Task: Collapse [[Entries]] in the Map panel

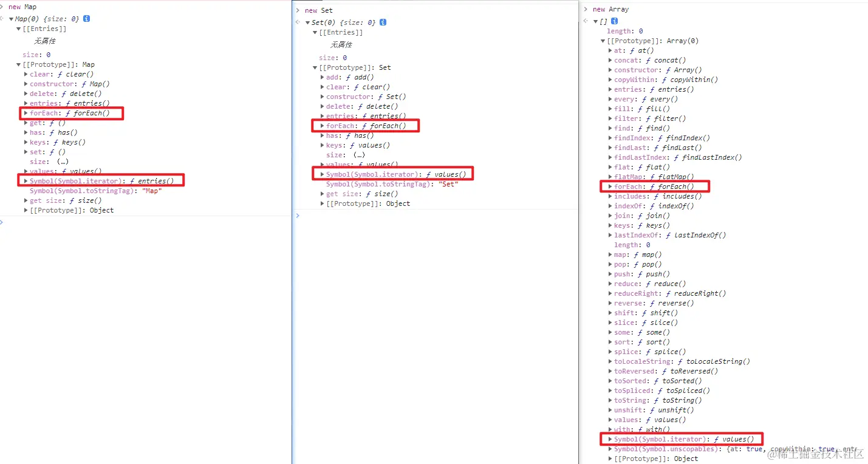Action: point(19,29)
